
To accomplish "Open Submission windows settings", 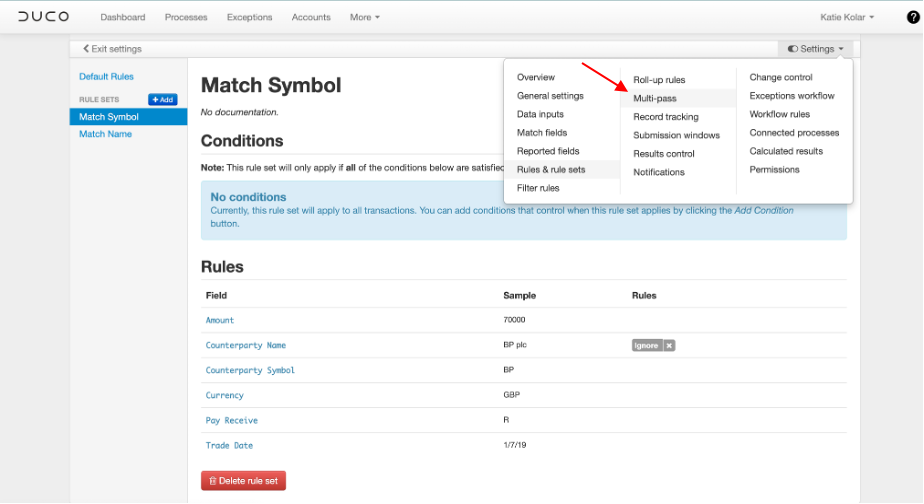I will coord(676,135).
